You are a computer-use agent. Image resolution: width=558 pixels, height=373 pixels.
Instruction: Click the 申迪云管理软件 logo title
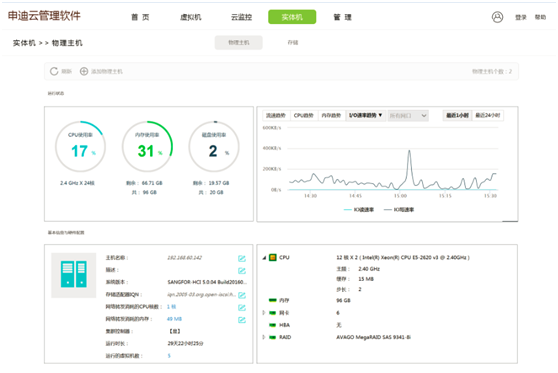point(44,16)
